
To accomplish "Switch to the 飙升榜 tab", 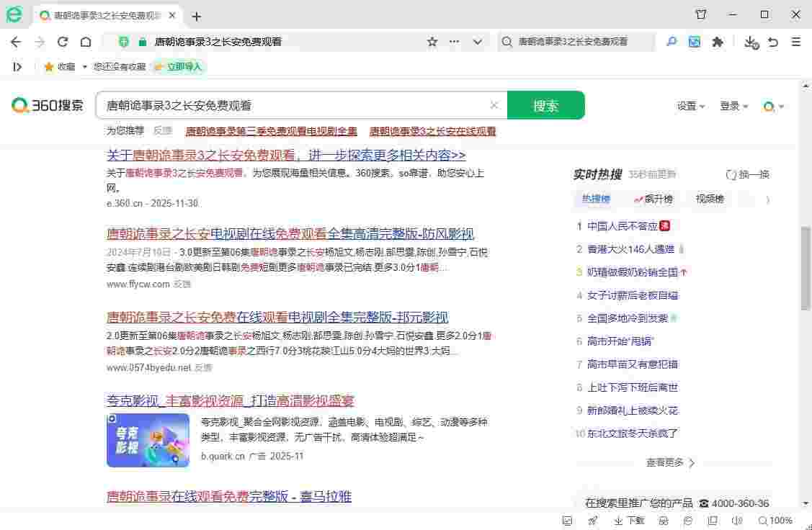I will point(653,199).
